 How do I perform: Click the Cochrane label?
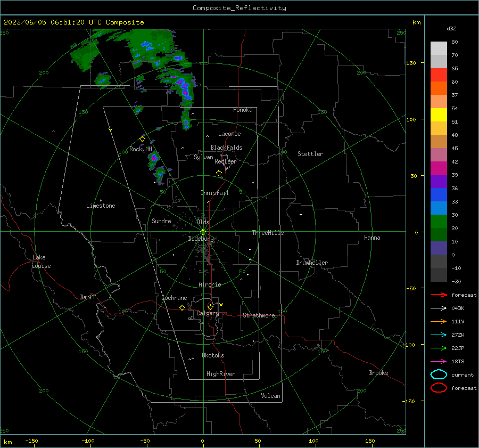[x=174, y=298]
